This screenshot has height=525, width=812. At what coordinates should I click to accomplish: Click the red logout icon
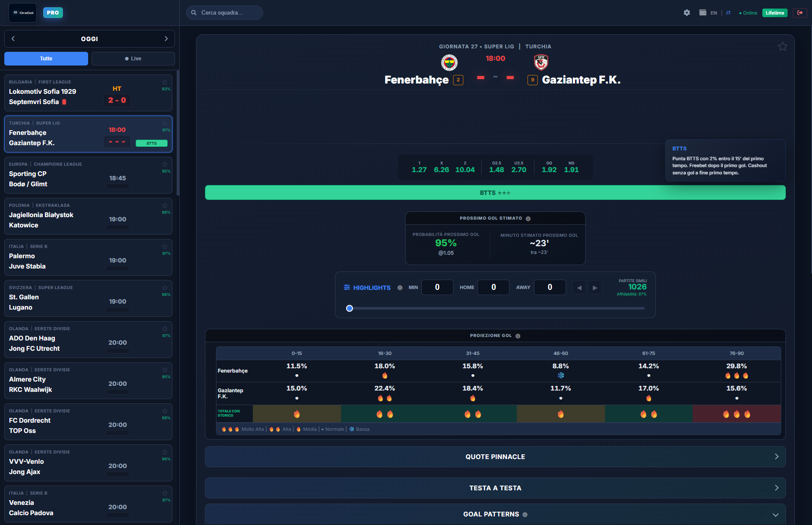click(800, 13)
